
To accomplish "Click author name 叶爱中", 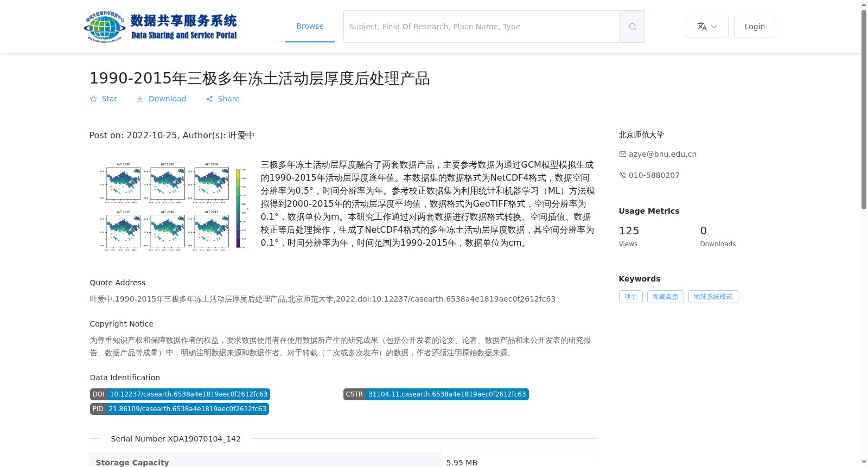I will tap(241, 136).
